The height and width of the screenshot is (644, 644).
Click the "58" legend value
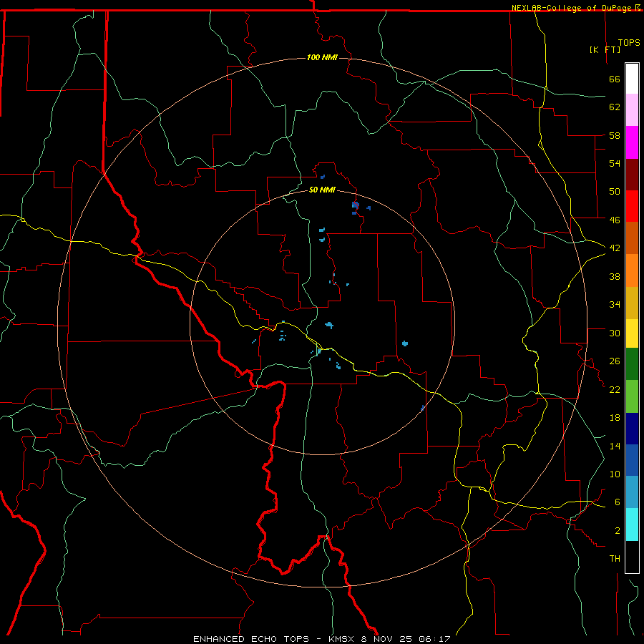pyautogui.click(x=615, y=135)
